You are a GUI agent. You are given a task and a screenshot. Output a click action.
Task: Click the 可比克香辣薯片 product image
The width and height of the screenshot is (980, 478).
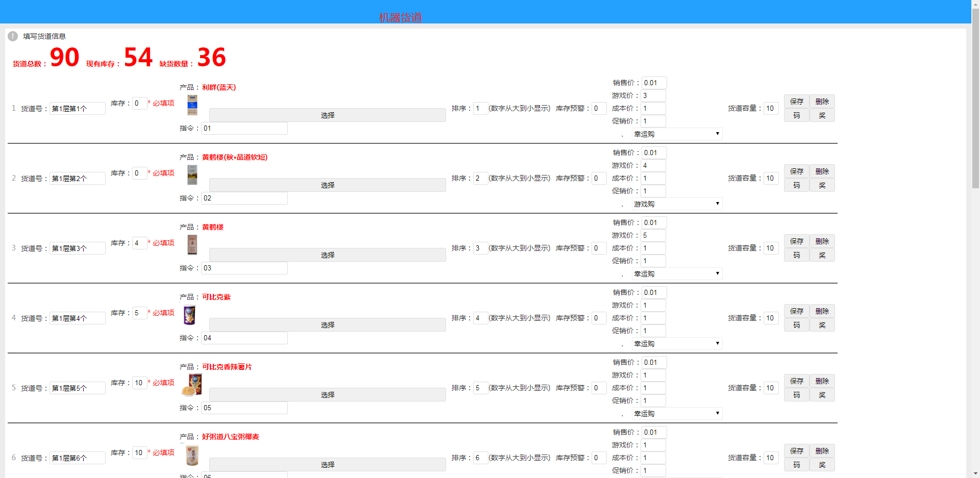(x=192, y=385)
